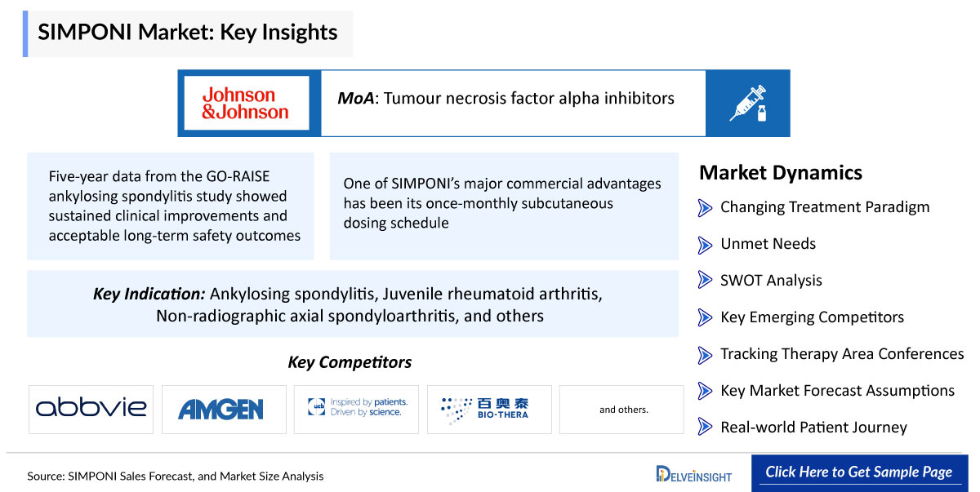Click Here to Get Sample Page button
This screenshot has height=492, width=980.
tap(859, 472)
